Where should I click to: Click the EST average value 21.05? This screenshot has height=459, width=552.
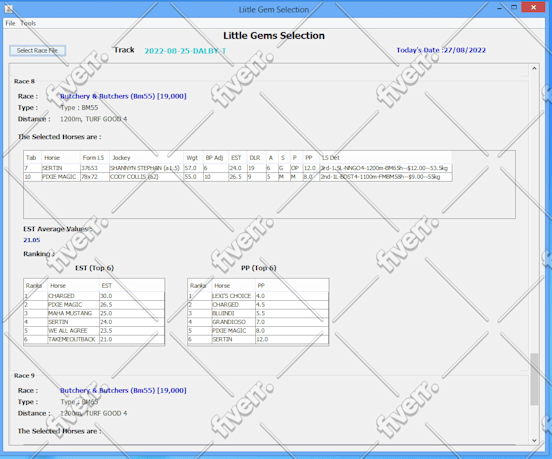[x=32, y=240]
